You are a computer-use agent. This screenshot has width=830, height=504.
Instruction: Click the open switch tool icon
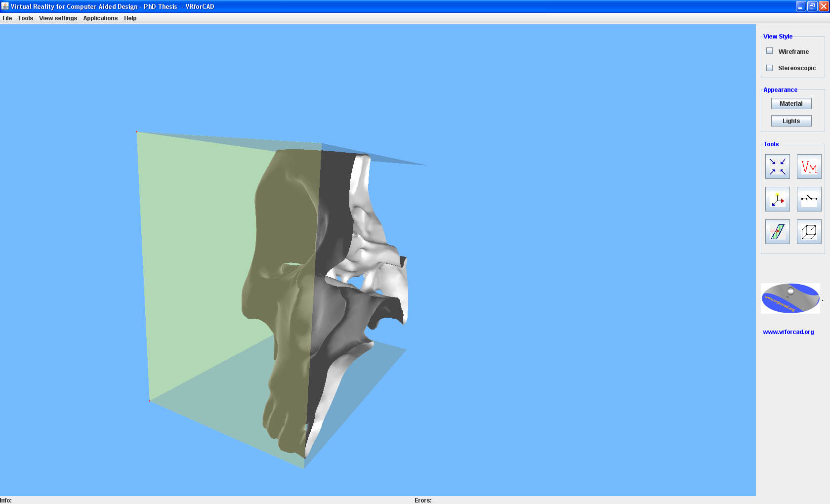pyautogui.click(x=809, y=199)
